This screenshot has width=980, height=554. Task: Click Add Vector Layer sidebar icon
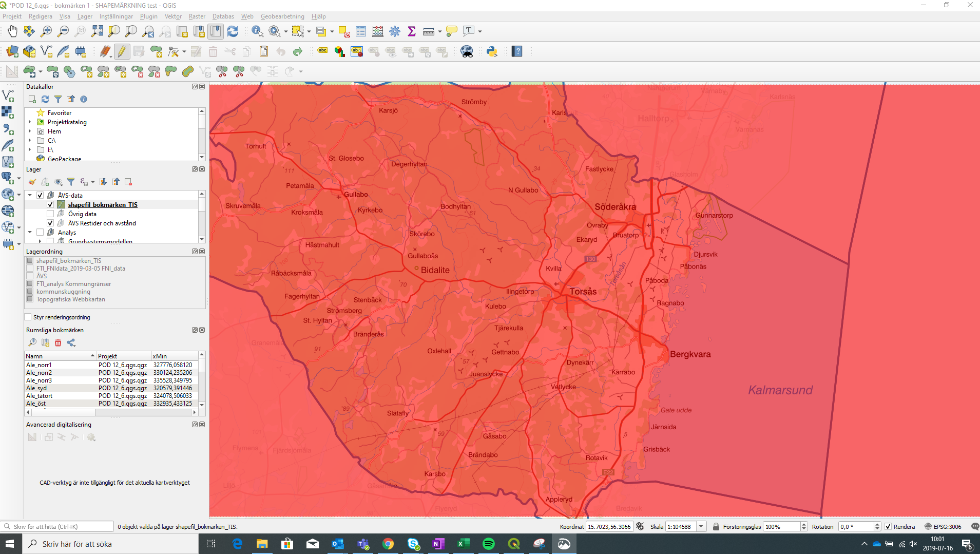(8, 95)
